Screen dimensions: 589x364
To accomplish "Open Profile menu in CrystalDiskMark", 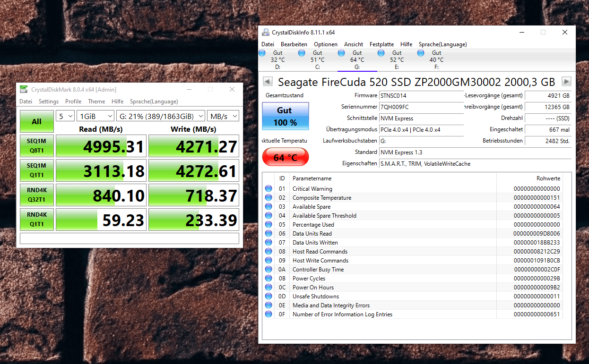I will point(73,102).
